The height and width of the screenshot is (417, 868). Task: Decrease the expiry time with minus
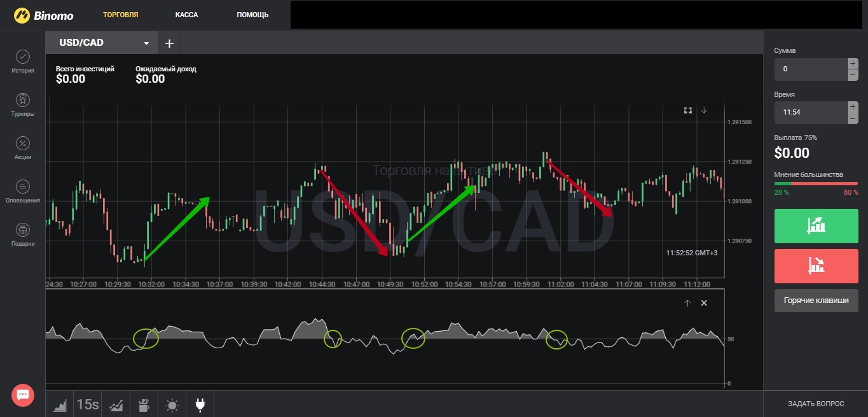(853, 118)
